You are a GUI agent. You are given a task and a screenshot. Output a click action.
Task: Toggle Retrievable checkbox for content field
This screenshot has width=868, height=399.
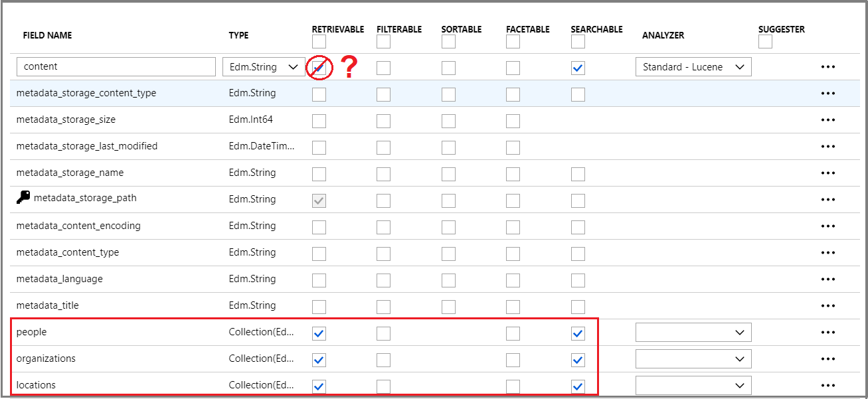coord(319,67)
